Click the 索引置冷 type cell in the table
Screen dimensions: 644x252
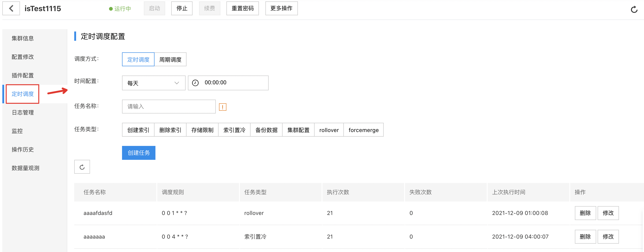255,236
